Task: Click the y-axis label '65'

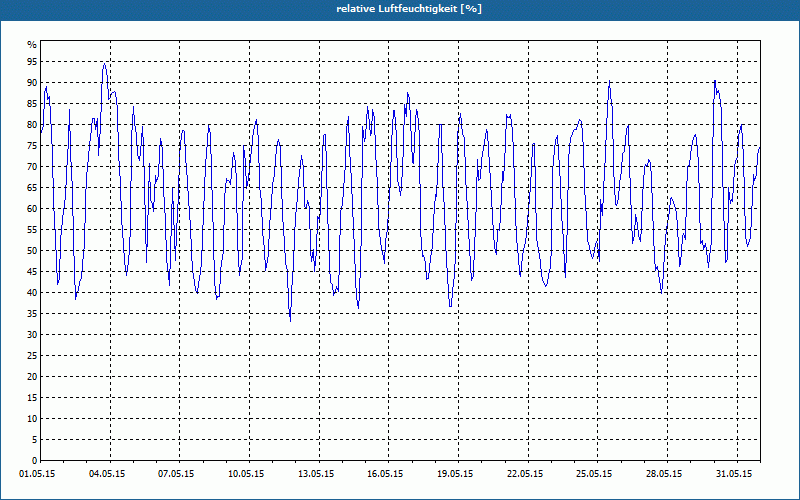Action: 32,188
